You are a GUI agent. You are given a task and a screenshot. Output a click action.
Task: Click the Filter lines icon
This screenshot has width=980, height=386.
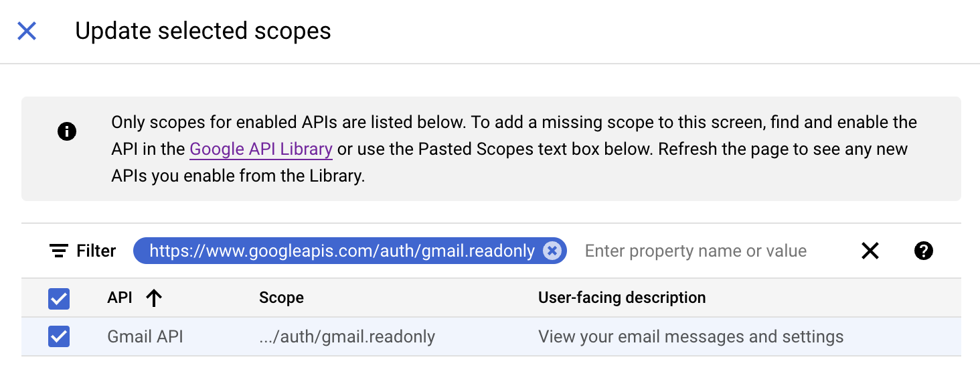pos(59,251)
